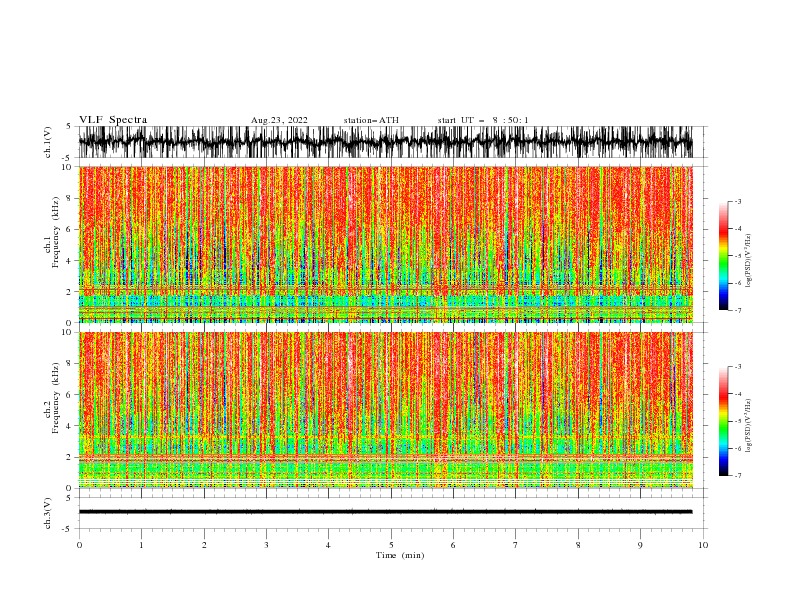Click the ch.2 spectrogram color bar
This screenshot has width=792, height=612.
[723, 421]
